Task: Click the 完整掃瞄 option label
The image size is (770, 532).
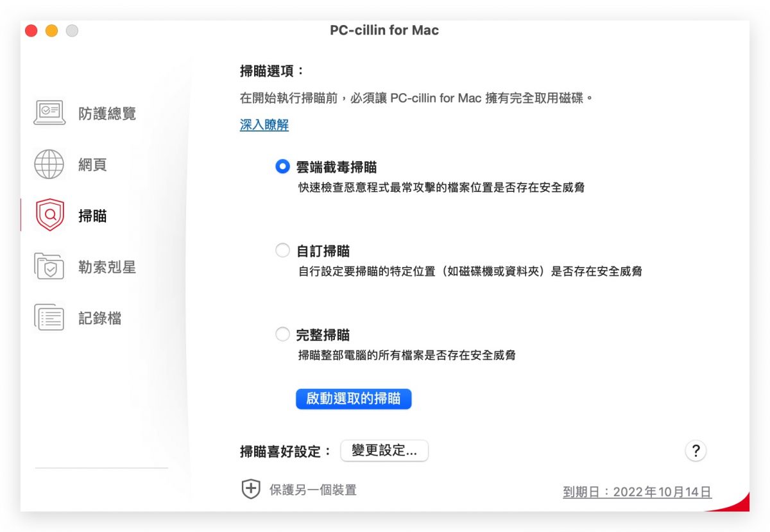Action: (x=323, y=335)
